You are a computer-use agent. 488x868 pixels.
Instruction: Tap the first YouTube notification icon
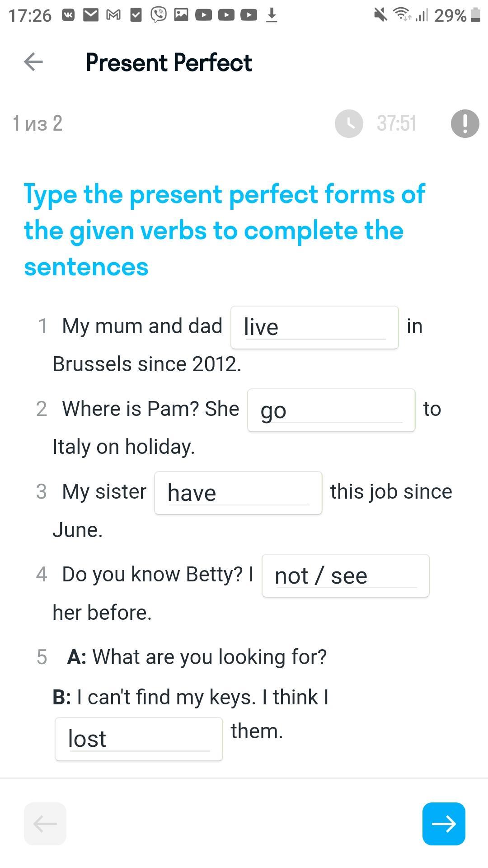pyautogui.click(x=204, y=15)
